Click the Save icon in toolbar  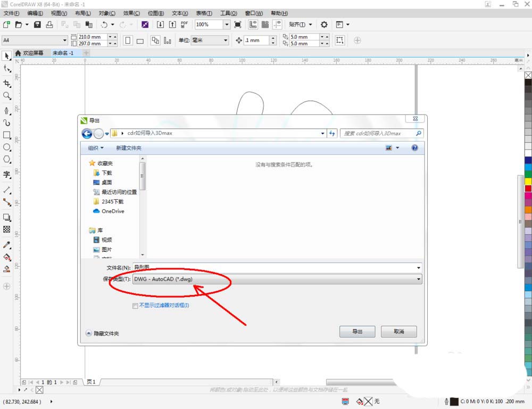point(37,24)
